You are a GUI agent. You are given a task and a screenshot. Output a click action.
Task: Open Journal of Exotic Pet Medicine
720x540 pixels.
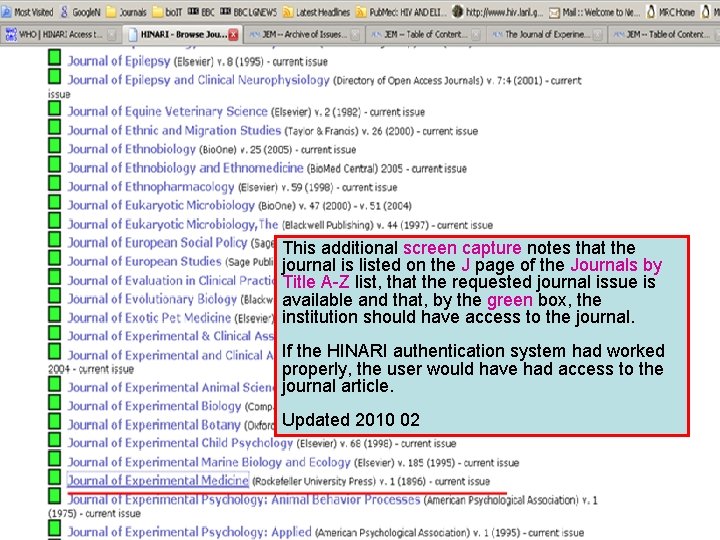pos(149,318)
